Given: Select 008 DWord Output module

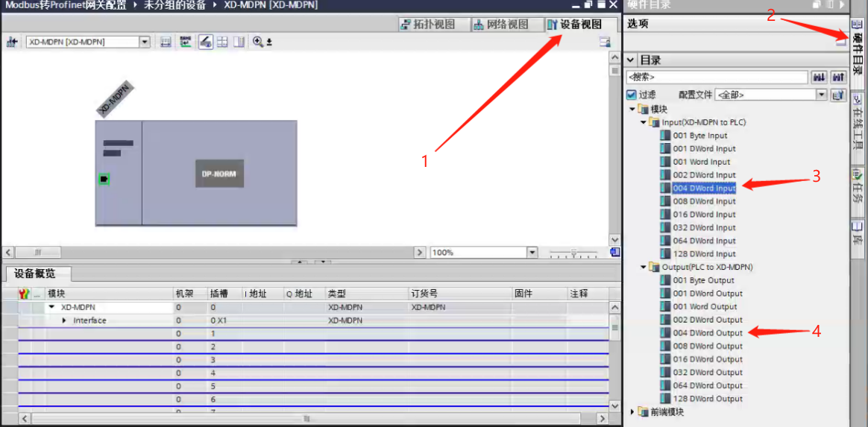Looking at the screenshot, I should point(708,347).
